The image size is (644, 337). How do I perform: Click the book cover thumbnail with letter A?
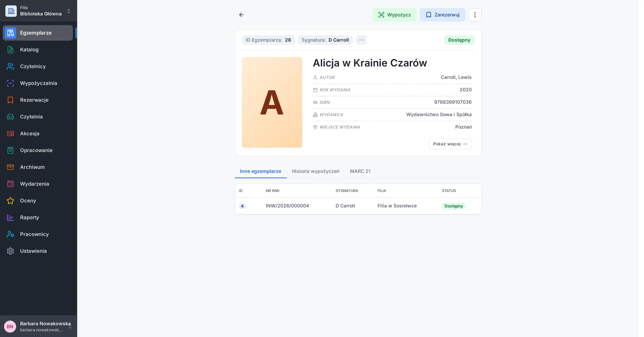[272, 102]
